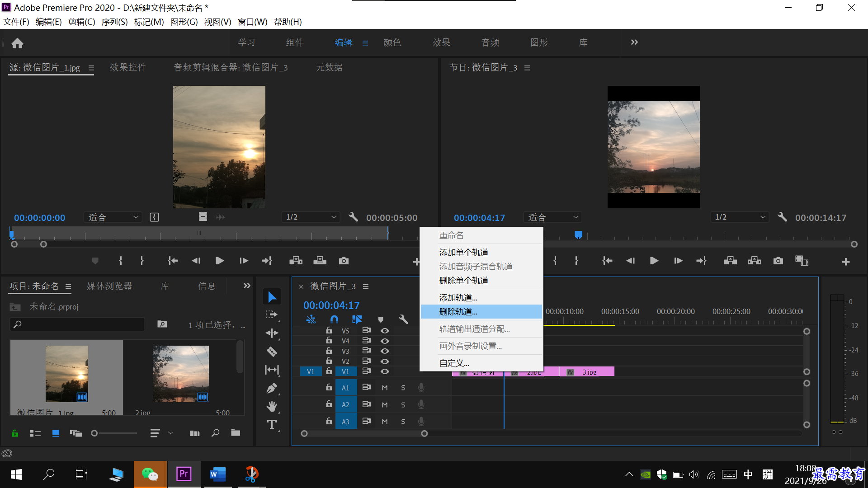868x488 pixels.
Task: Choose 删除轨道... in context menu
Action: [481, 312]
